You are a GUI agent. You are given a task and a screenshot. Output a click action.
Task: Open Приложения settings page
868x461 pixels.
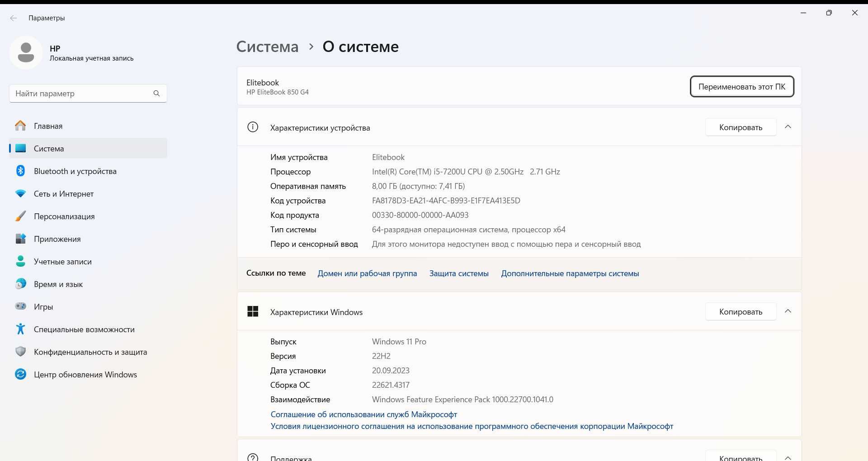pyautogui.click(x=88, y=239)
